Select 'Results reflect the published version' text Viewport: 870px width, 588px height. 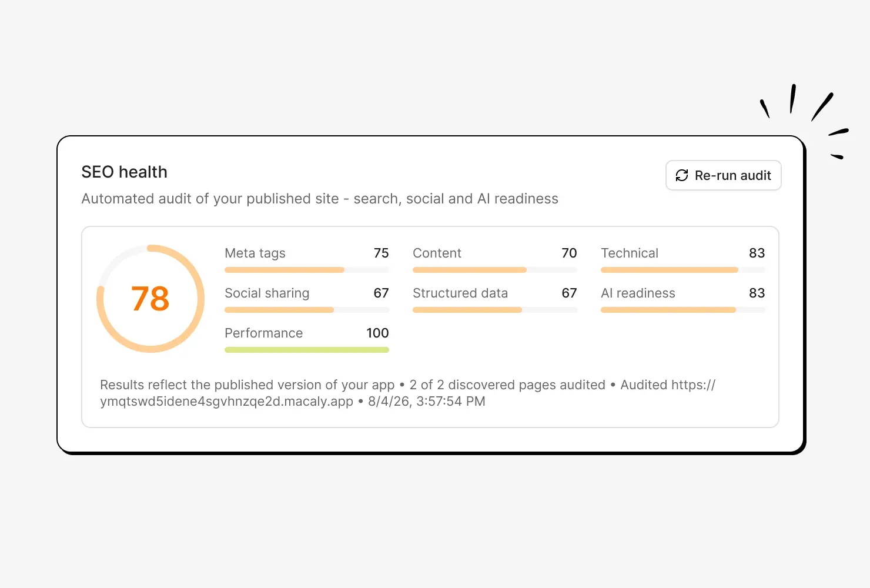247,385
